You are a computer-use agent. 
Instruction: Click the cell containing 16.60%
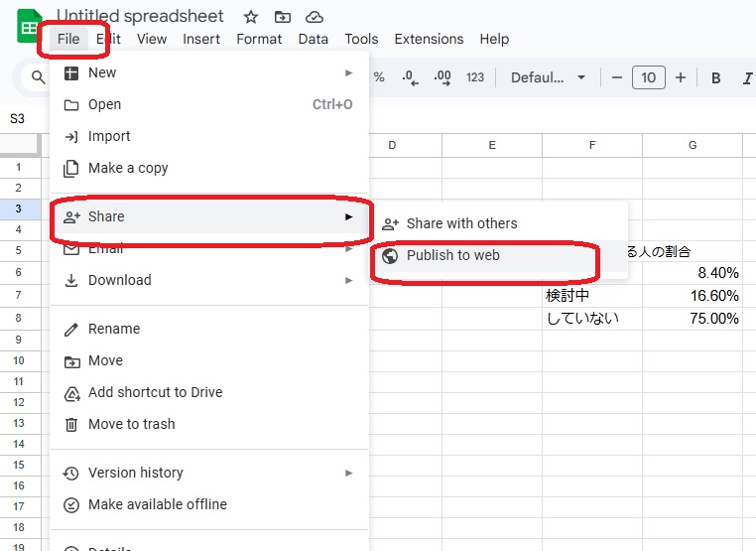pos(693,295)
